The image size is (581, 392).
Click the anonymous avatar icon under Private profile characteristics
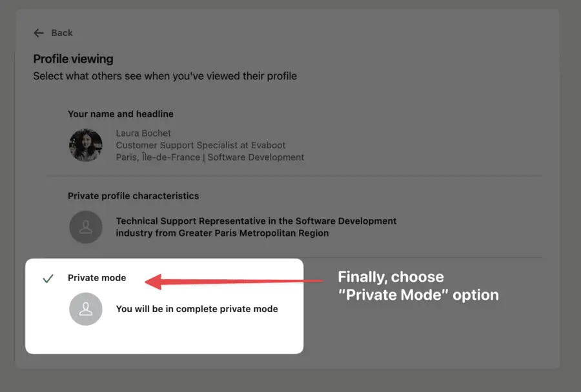tap(86, 227)
